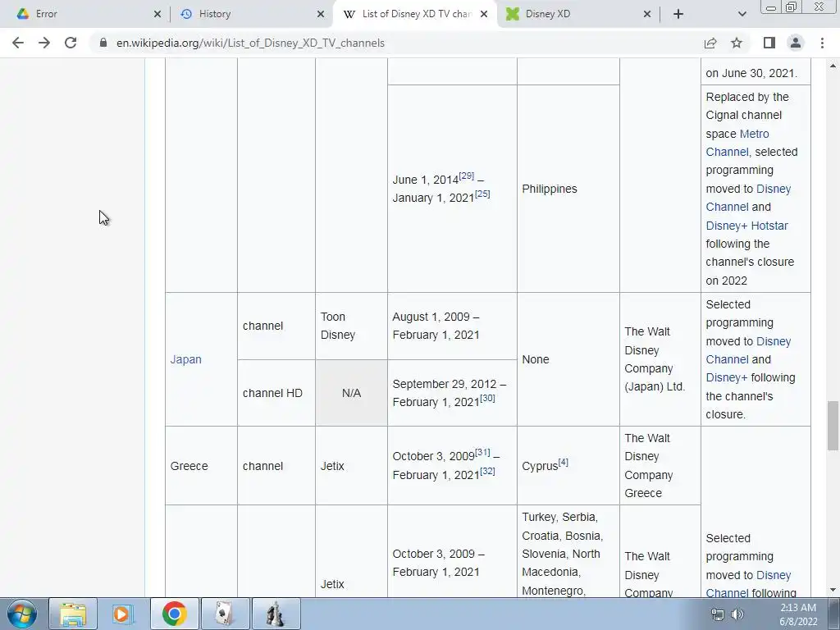The width and height of the screenshot is (840, 630).
Task: Open the volume tray icon
Action: point(737,614)
